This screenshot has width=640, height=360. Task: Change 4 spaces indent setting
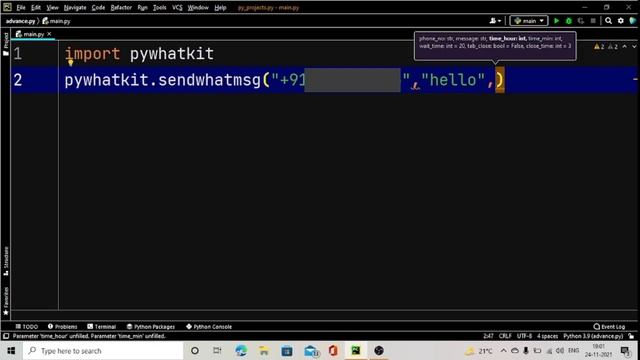click(x=547, y=336)
